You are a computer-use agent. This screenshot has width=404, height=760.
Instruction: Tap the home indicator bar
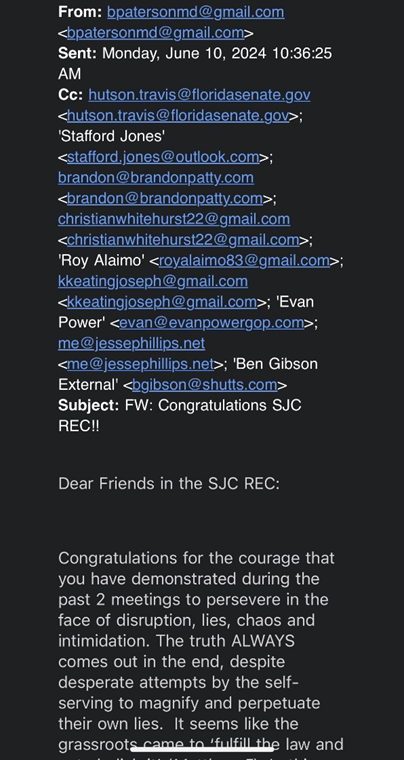(x=202, y=748)
